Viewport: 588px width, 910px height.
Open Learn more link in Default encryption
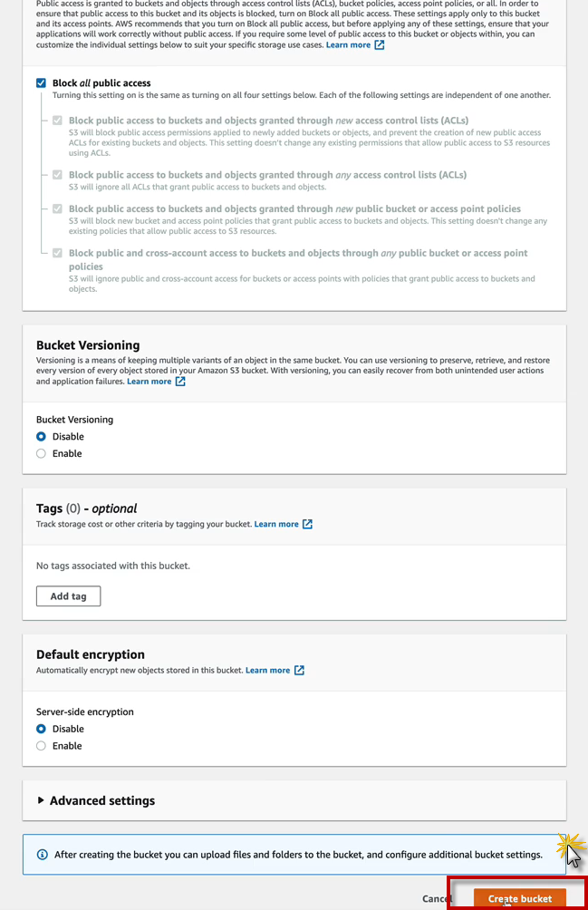click(x=267, y=671)
